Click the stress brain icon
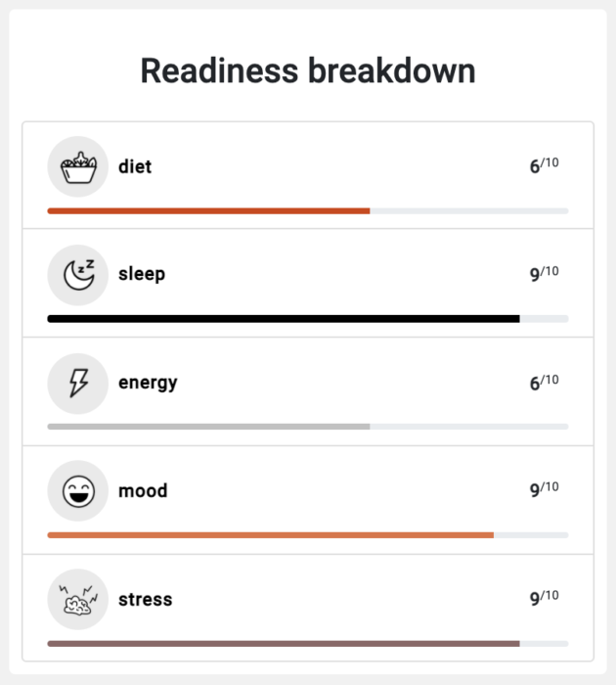 point(78,600)
